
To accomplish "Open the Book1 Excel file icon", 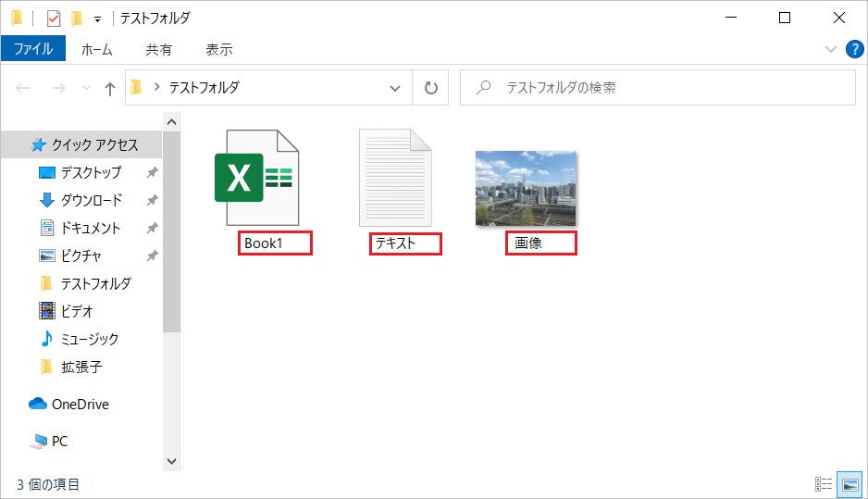I will (257, 177).
